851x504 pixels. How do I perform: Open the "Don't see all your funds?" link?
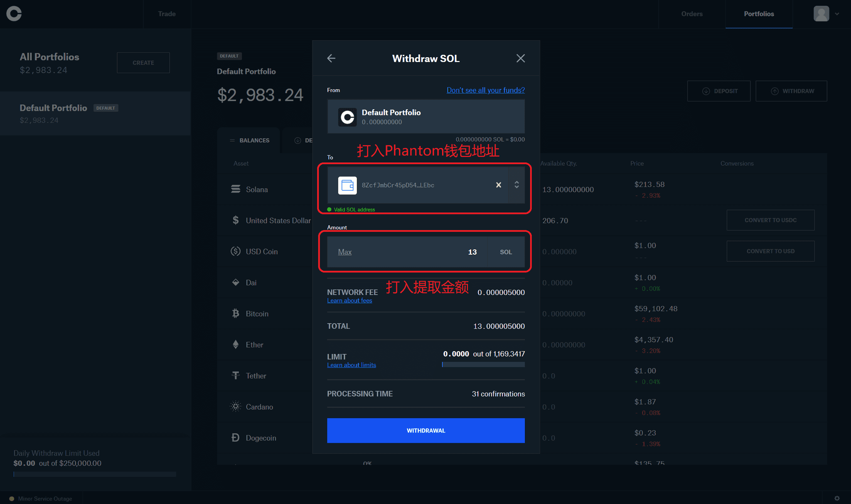click(x=485, y=90)
